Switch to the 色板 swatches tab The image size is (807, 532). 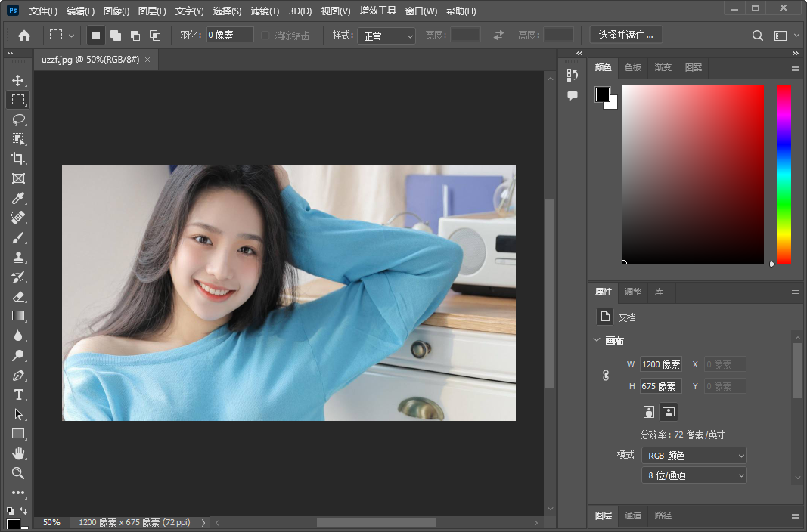click(x=632, y=67)
